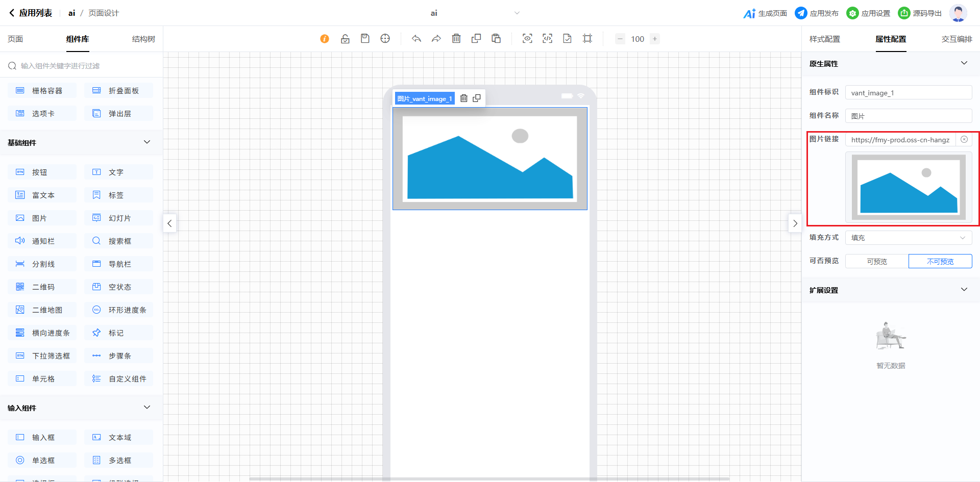This screenshot has height=482, width=980.
Task: Switch to the 结构树 tab
Action: point(143,39)
